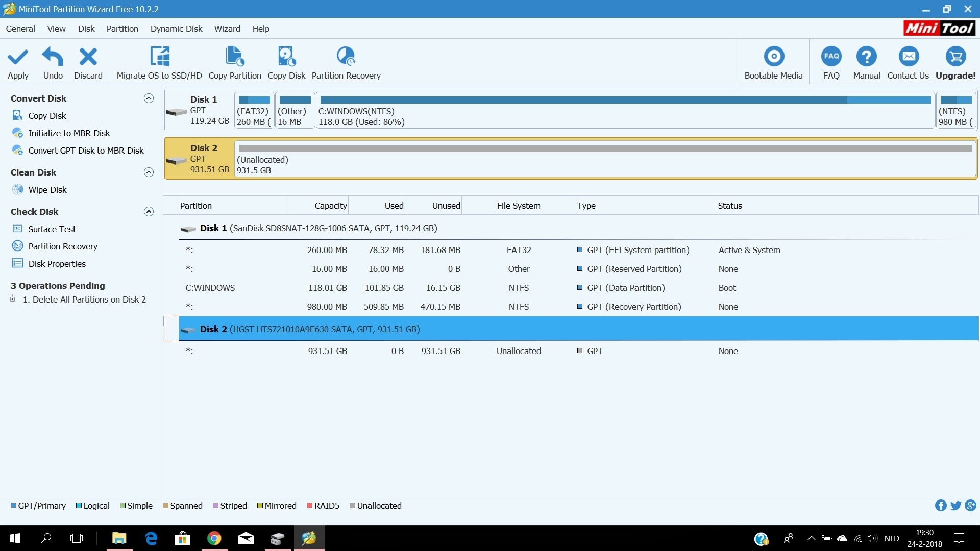The width and height of the screenshot is (980, 551).
Task: Collapse the Check Disk section
Action: tap(149, 212)
